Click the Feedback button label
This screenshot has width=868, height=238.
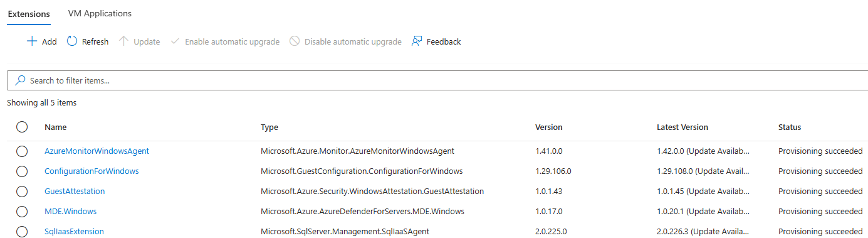coord(444,41)
